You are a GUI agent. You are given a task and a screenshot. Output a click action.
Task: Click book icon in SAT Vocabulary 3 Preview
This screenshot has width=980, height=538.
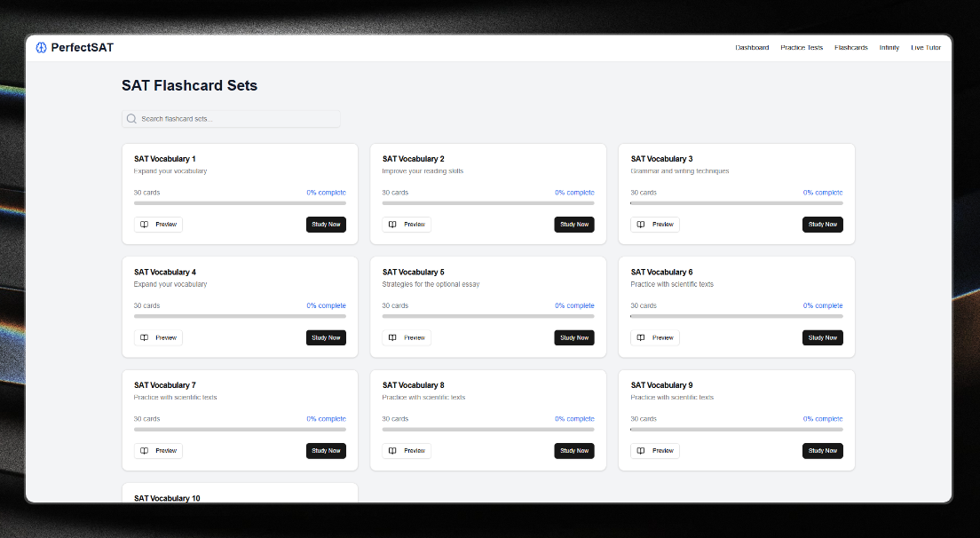[x=642, y=225]
